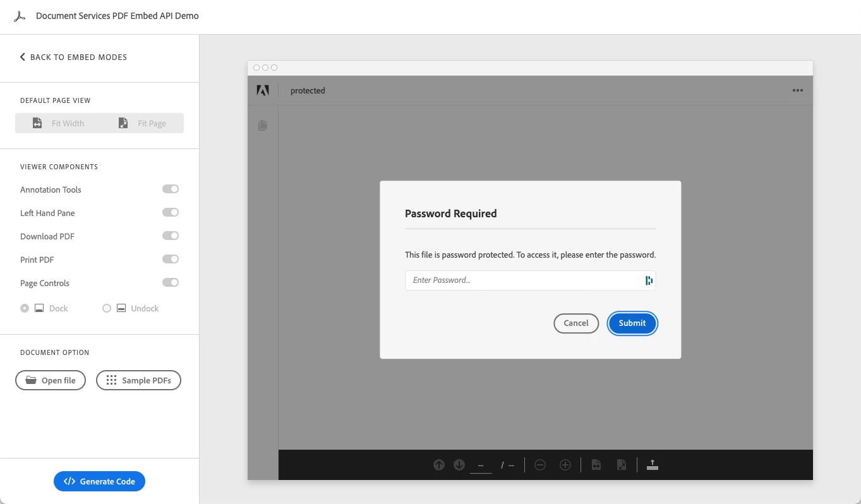Cancel the password dialog
The width and height of the screenshot is (861, 504).
(x=576, y=323)
